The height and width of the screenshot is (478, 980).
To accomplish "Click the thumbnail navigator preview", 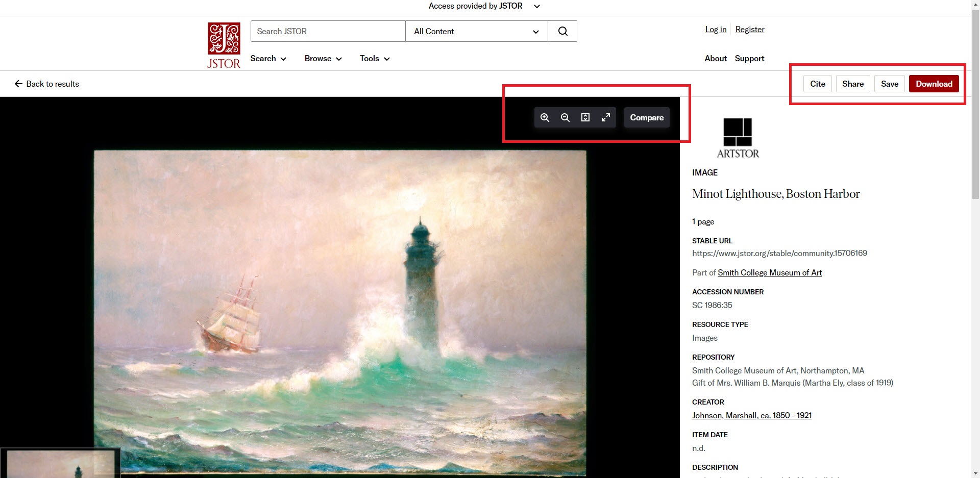I will coord(60,463).
